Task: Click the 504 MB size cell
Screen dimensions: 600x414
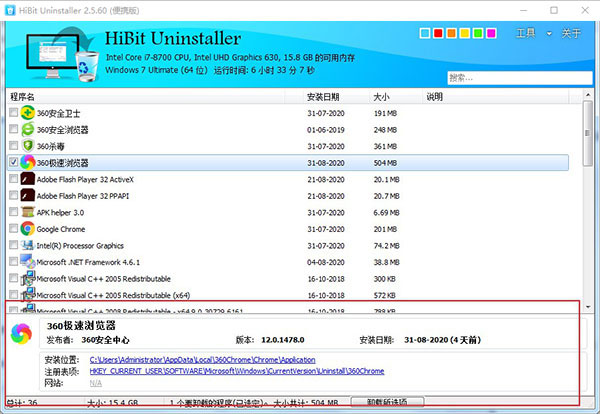Action: click(385, 163)
